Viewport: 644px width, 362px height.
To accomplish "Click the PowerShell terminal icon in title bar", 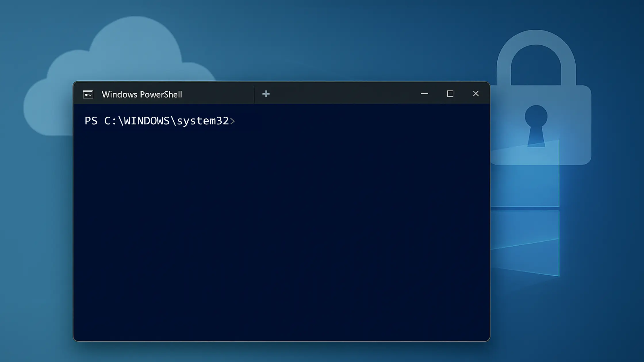I will click(88, 95).
